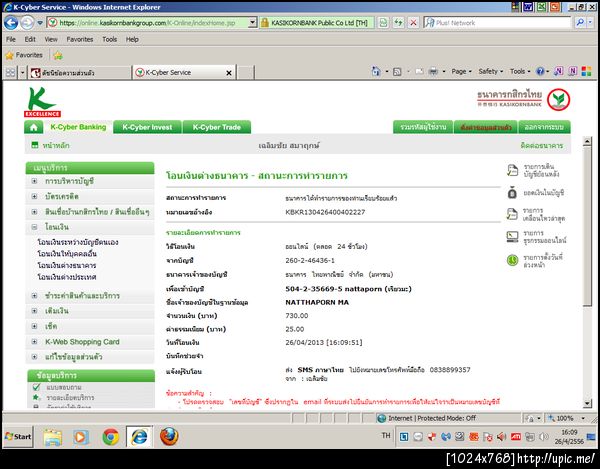Switch to the K-Cyber Invest tab
600x469 pixels.
[x=147, y=127]
